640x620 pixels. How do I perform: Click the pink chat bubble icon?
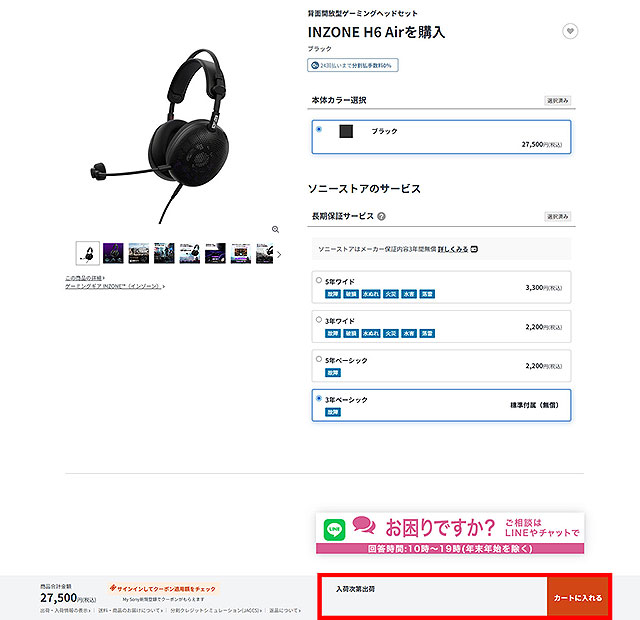364,524
